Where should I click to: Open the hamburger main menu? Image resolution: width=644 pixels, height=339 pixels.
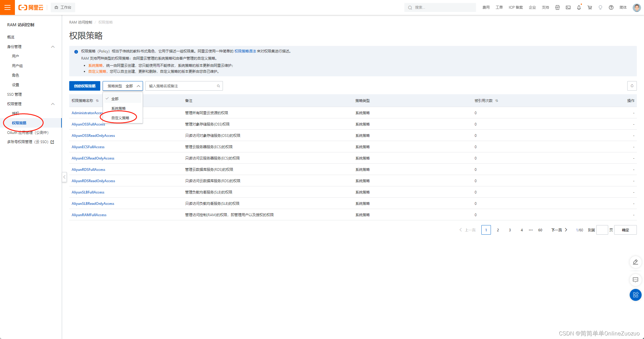[x=7, y=7]
